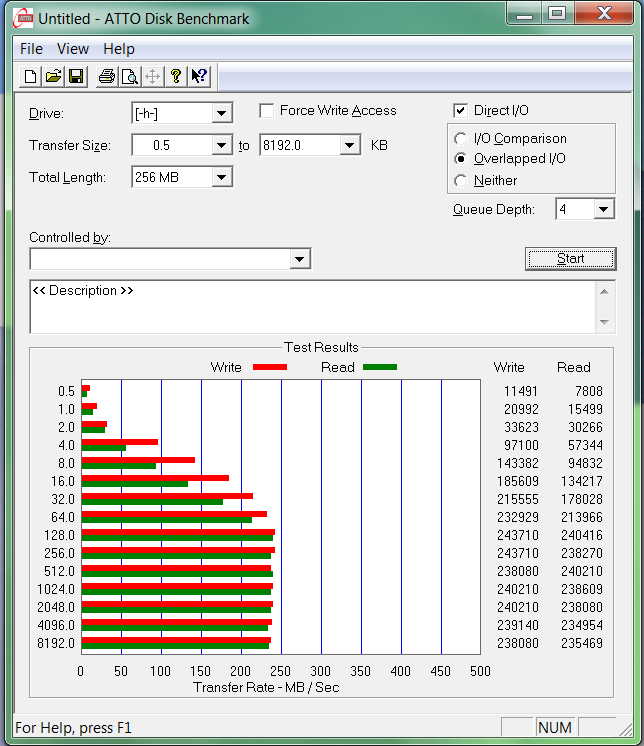Screen dimensions: 644x746
Task: Click the 1024.0 transfer size label
Action: coord(56,589)
